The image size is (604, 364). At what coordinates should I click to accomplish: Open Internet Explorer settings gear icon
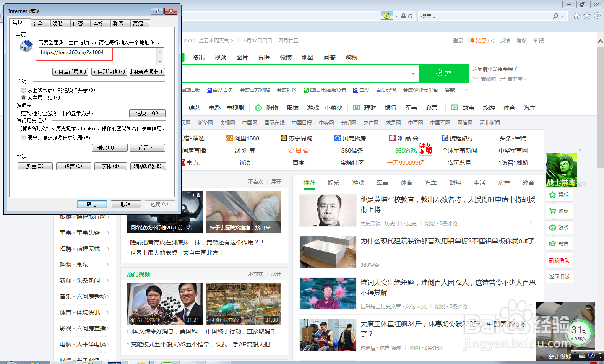(597, 15)
